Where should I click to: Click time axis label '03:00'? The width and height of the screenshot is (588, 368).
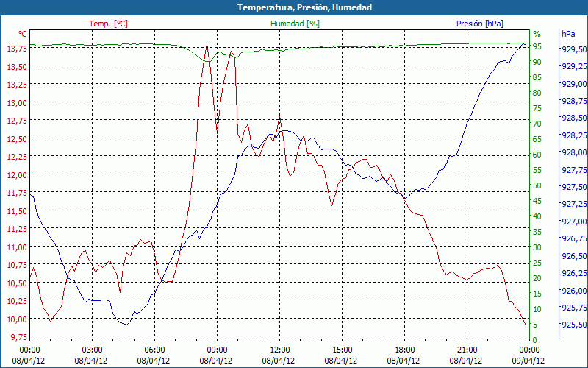coord(93,350)
